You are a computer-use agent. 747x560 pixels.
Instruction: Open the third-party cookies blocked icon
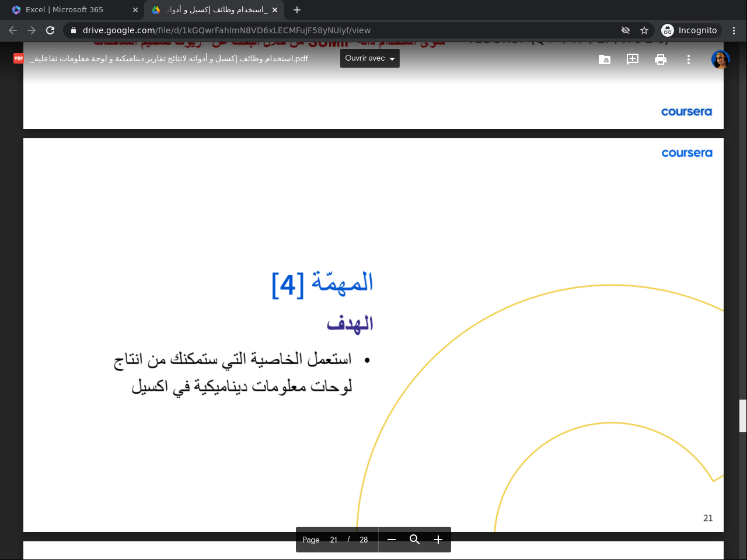click(626, 30)
